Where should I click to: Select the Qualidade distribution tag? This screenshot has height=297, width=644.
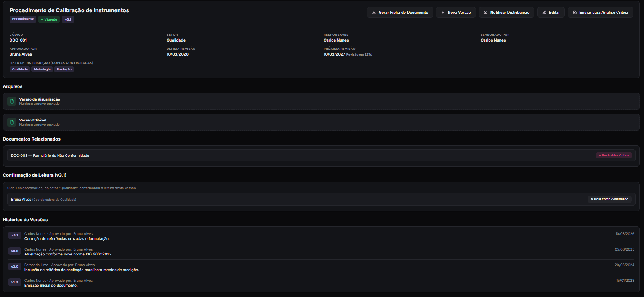(20, 69)
